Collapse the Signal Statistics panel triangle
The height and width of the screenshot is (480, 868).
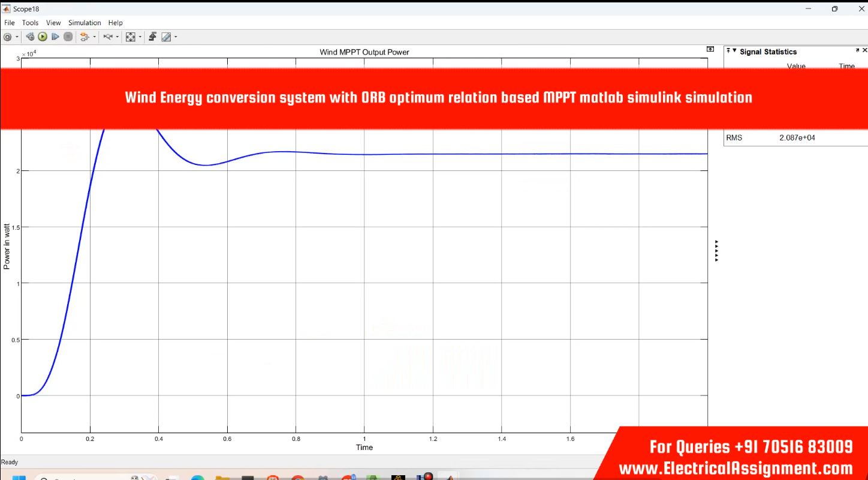(734, 52)
